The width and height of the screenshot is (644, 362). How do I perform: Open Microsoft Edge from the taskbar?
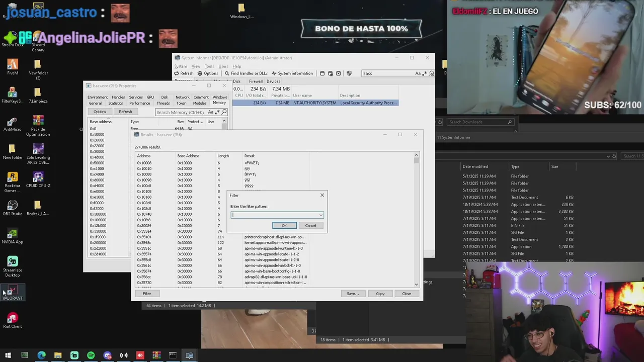point(41,355)
